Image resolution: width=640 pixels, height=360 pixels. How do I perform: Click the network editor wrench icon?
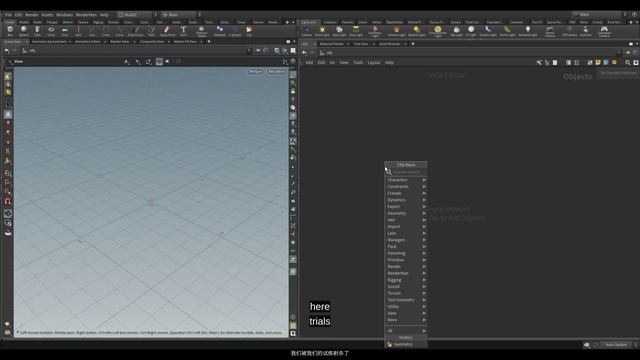tap(539, 62)
